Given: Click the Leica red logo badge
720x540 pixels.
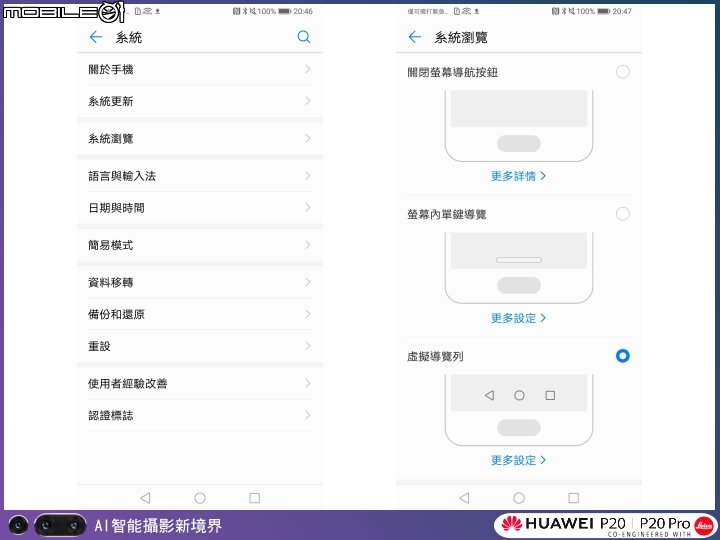Looking at the screenshot, I should pos(703,525).
